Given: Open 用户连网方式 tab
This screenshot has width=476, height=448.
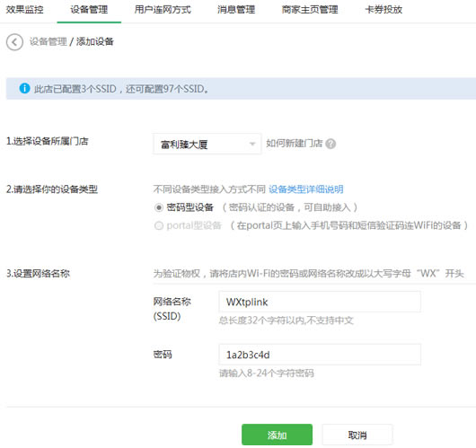Looking at the screenshot, I should coord(163,10).
